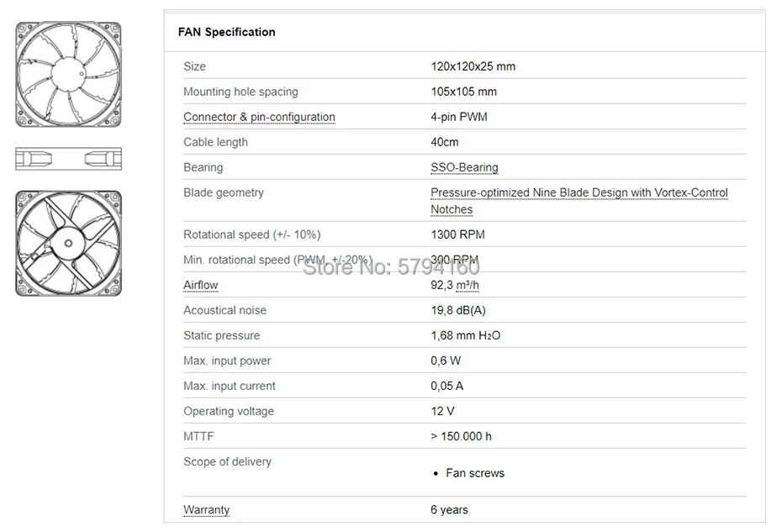782x532 pixels.
Task: Click the 1,68 mm H₂O pressure value
Action: 466,335
